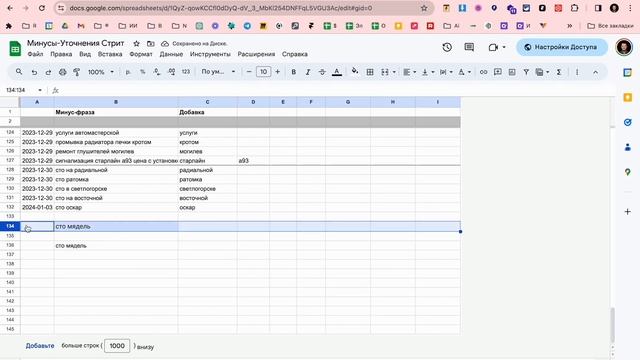The image size is (640, 360).
Task: Activate the paint format tool
Action: (76, 72)
